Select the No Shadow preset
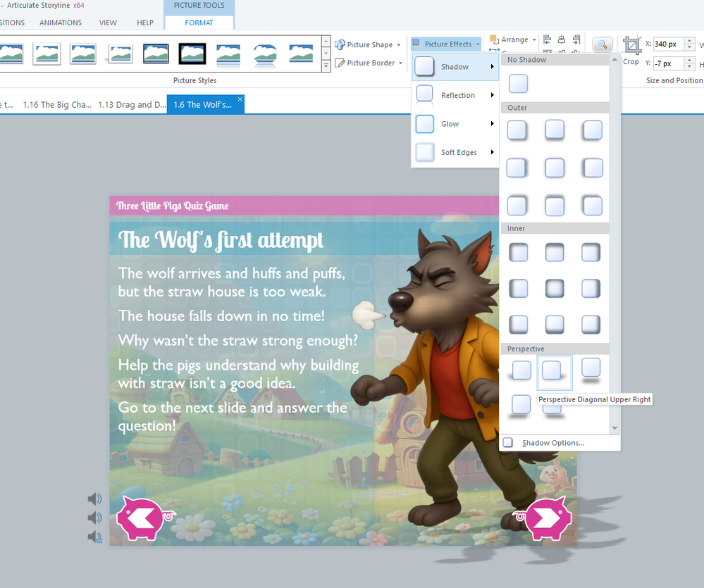Viewport: 704px width, 588px height. tap(518, 84)
